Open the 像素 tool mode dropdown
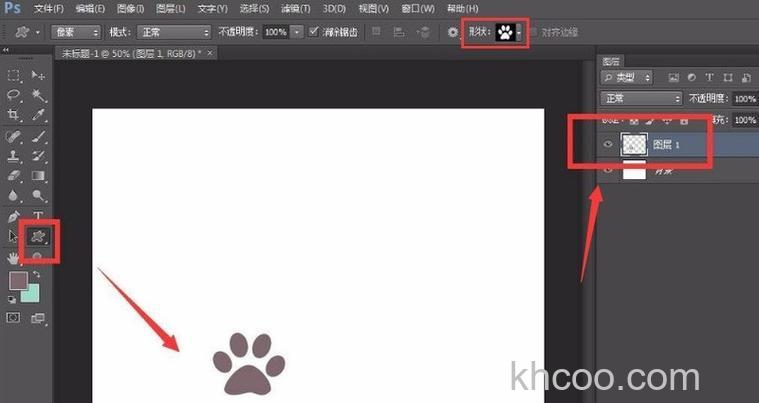The height and width of the screenshot is (403, 759). 76,32
